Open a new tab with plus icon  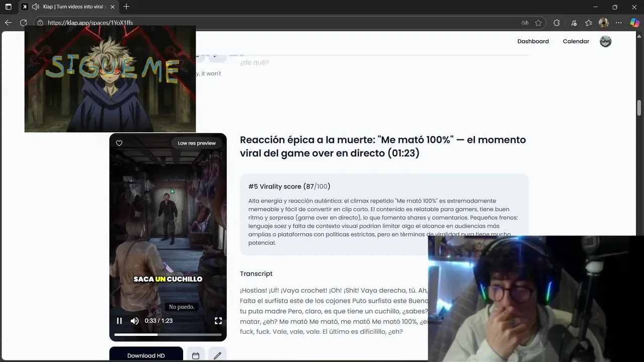(x=126, y=7)
